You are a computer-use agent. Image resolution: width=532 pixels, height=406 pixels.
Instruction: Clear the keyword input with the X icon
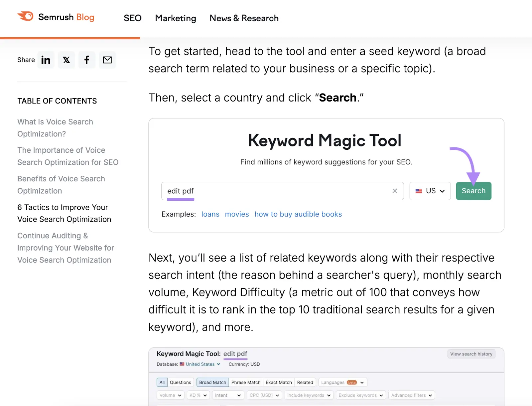pyautogui.click(x=395, y=191)
